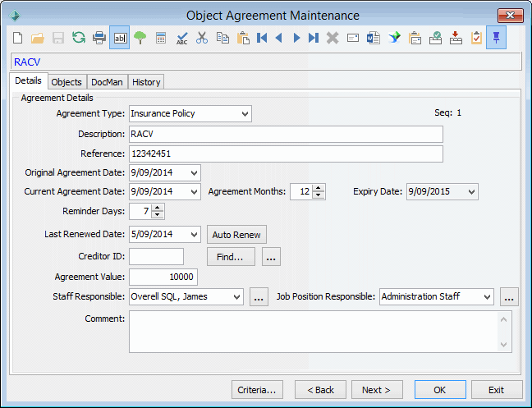
Task: Click the empty Creditor ID field
Action: [x=157, y=256]
